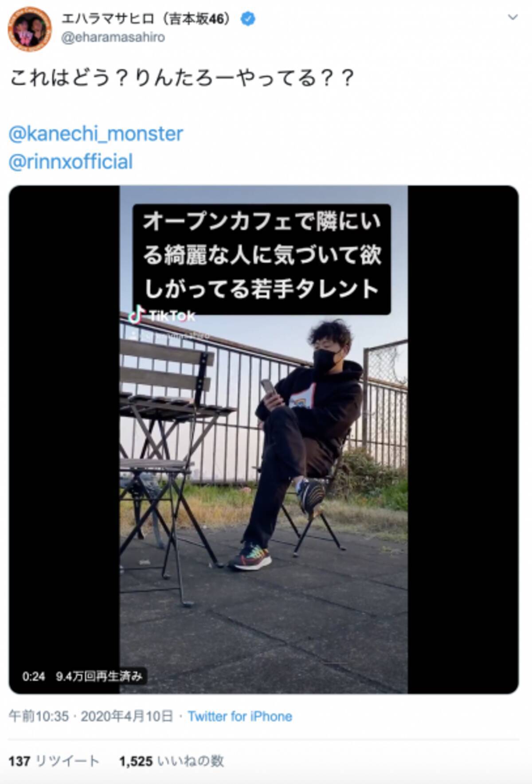Open the @eharamasahiro handle link
Screen dimensions: 532x784
(x=113, y=38)
